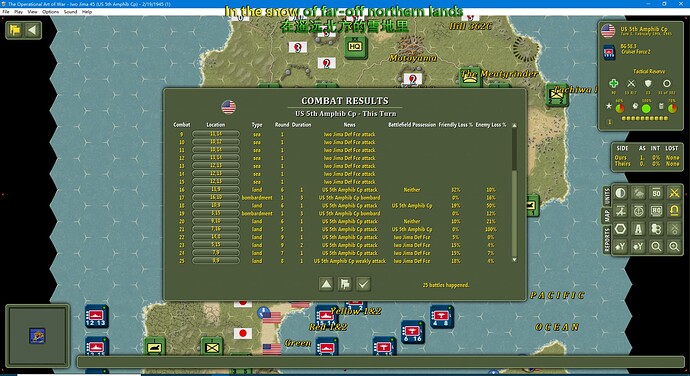Click the checkmark button to confirm combat results
The width and height of the screenshot is (690, 376).
[363, 284]
